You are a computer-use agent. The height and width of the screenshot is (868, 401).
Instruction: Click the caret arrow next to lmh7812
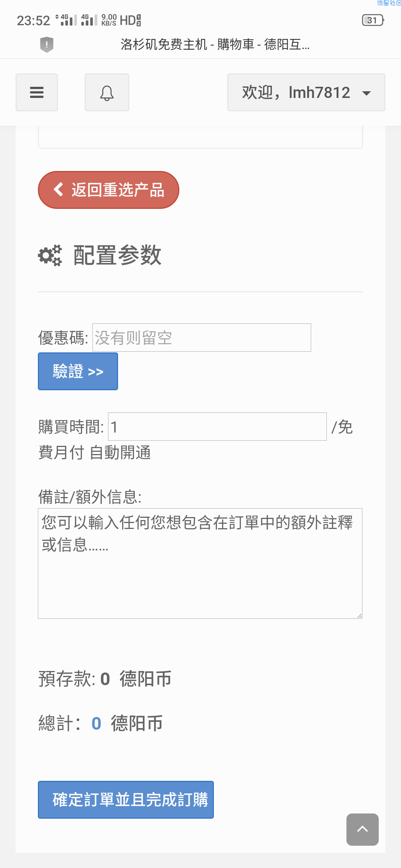[x=366, y=93]
